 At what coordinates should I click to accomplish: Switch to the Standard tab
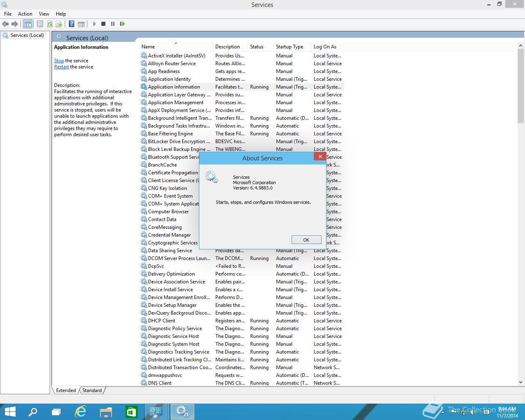coord(92,390)
